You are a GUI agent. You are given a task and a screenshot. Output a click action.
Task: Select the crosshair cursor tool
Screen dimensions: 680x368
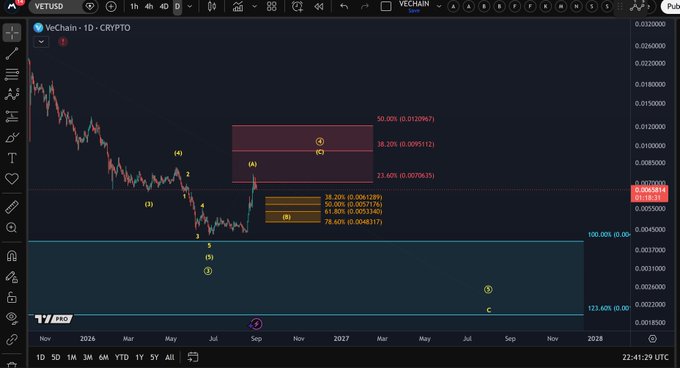(12, 33)
